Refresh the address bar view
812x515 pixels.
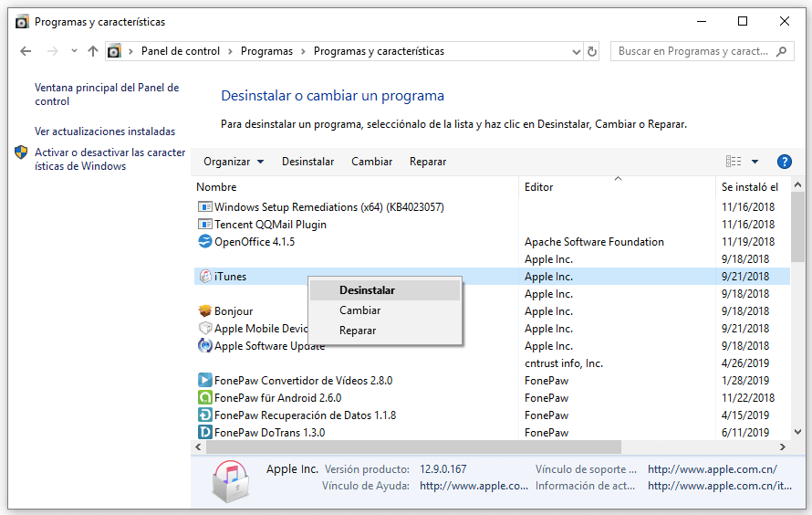pos(592,51)
